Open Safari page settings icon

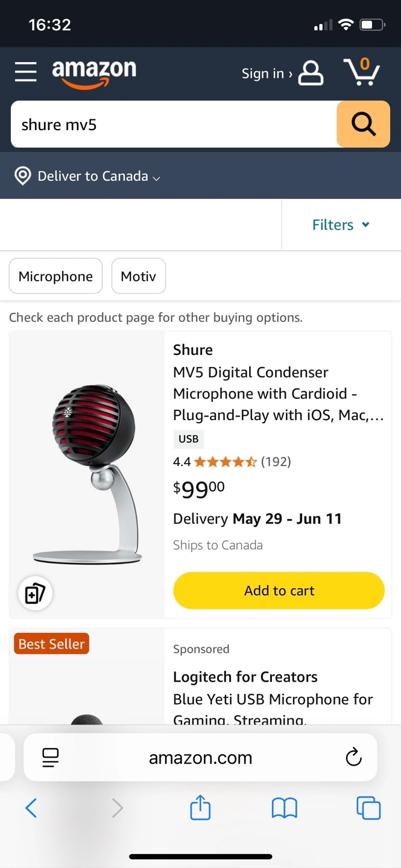coord(51,757)
